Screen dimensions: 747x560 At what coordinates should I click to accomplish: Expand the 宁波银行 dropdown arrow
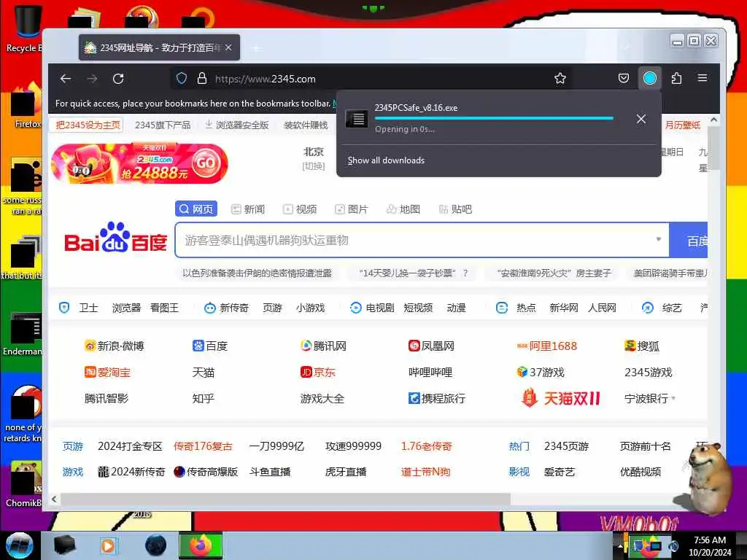[x=673, y=397]
